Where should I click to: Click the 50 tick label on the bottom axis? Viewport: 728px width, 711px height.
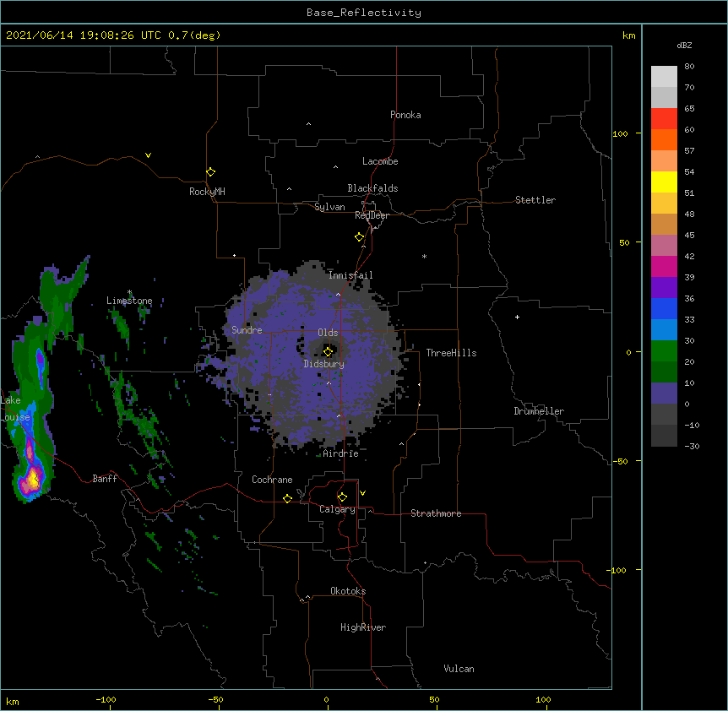(x=434, y=699)
